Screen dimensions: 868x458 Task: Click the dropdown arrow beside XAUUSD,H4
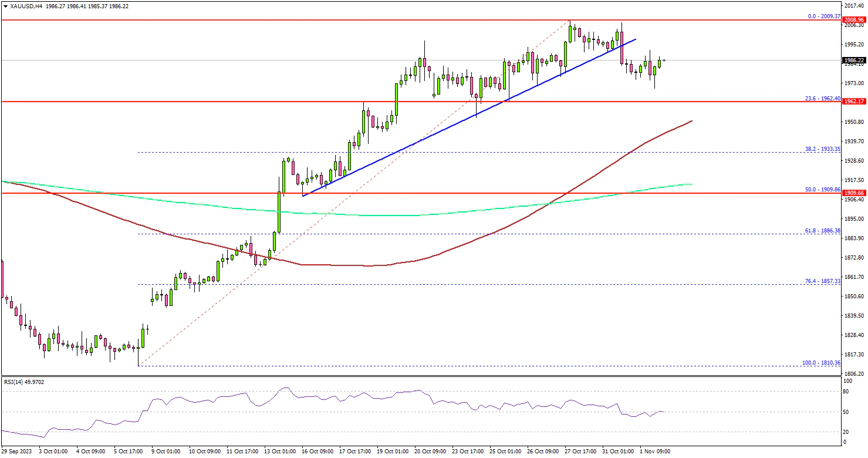click(x=4, y=6)
